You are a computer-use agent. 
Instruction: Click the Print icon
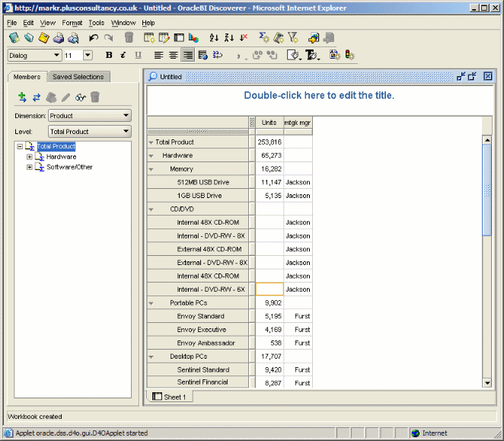pyautogui.click(x=59, y=38)
